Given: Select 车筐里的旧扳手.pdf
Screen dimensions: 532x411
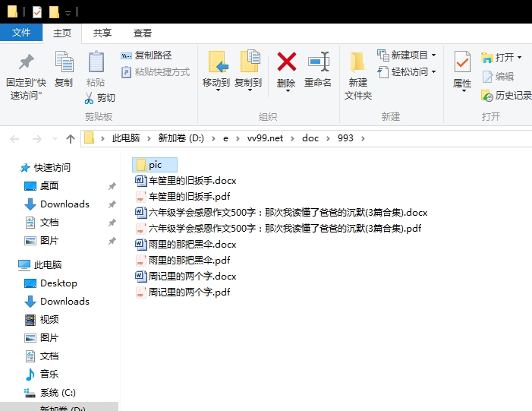Looking at the screenshot, I should coord(183,196).
